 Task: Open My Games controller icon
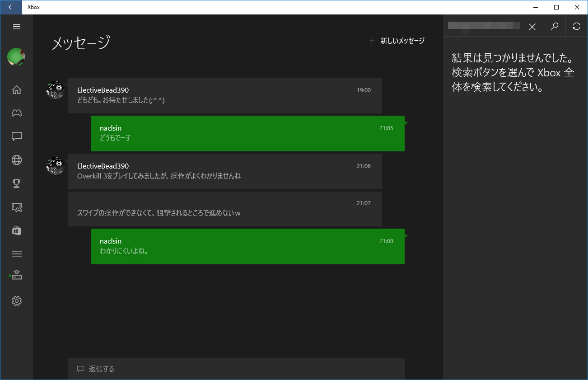(x=17, y=113)
